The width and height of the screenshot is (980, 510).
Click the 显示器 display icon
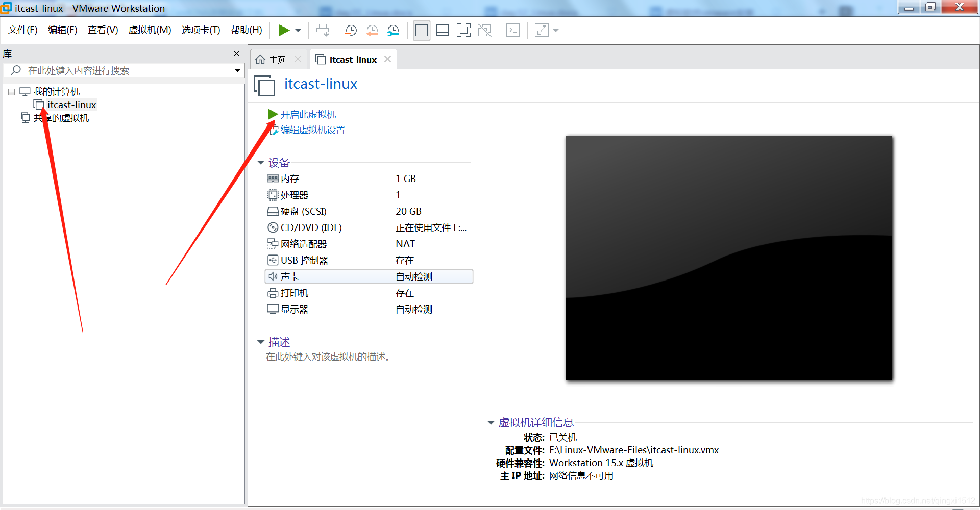[273, 309]
